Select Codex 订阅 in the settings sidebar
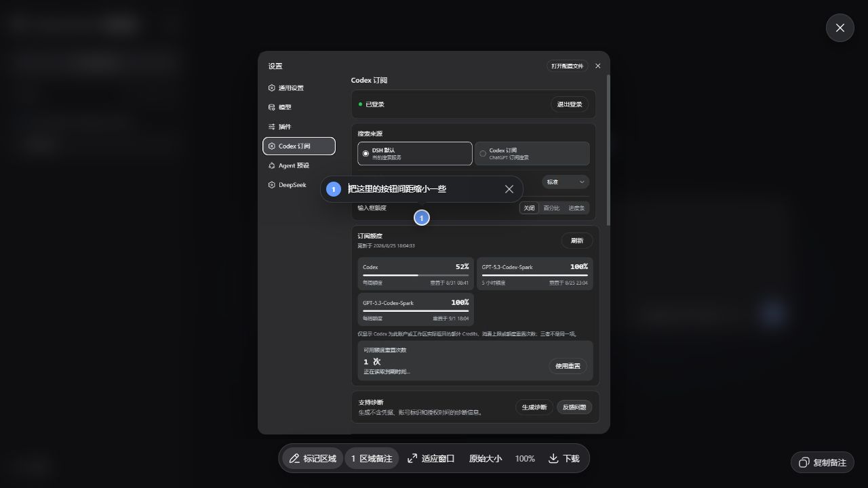 pyautogui.click(x=298, y=146)
